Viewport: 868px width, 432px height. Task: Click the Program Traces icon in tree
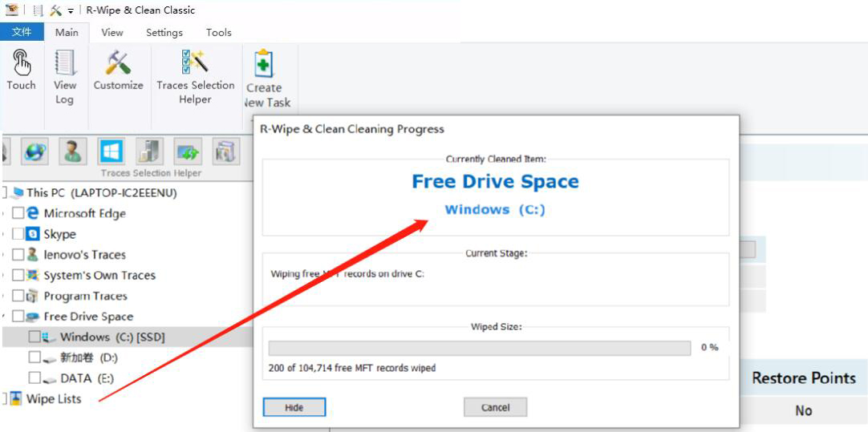33,296
